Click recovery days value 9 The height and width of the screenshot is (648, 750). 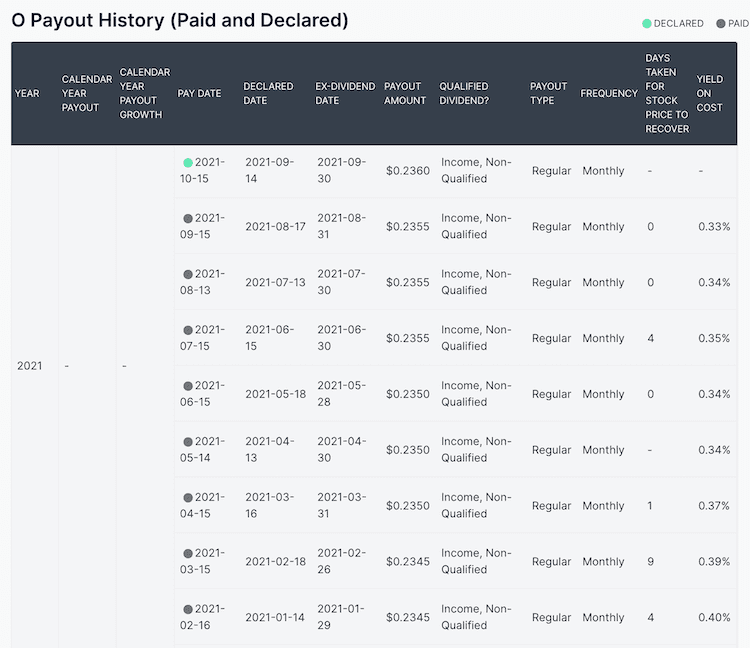pyautogui.click(x=651, y=561)
